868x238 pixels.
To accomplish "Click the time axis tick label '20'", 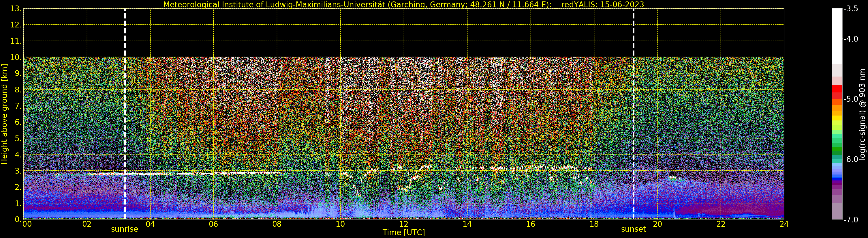I will [x=657, y=224].
